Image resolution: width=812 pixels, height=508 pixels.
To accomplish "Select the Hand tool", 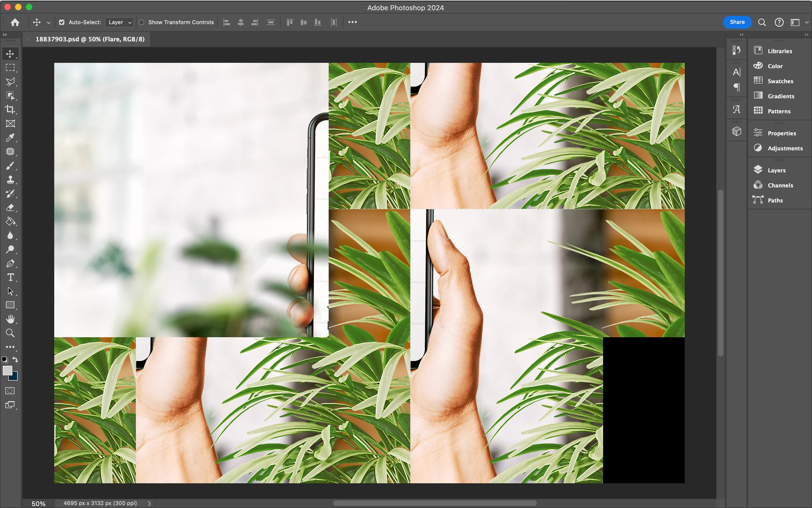I will pyautogui.click(x=10, y=319).
